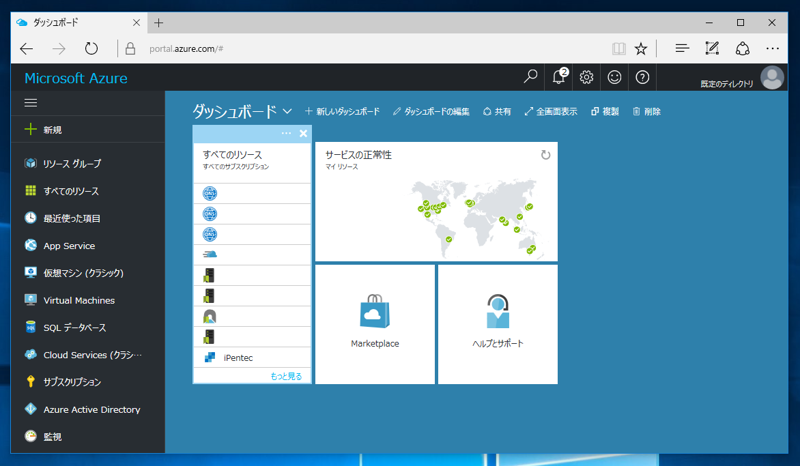Image resolution: width=800 pixels, height=466 pixels.
Task: Close the ダッシュボード browser tab
Action: point(136,22)
